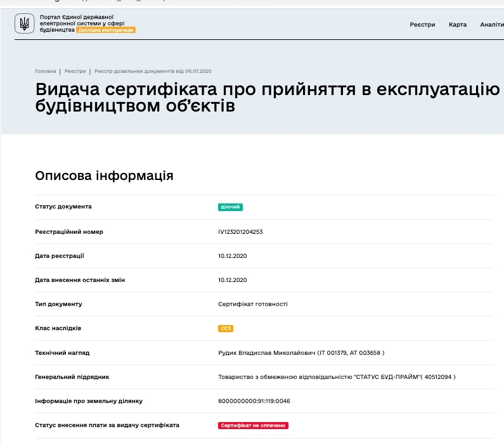This screenshot has width=504, height=443.
Task: Click the orange CC3 consequence class badge
Action: click(226, 328)
